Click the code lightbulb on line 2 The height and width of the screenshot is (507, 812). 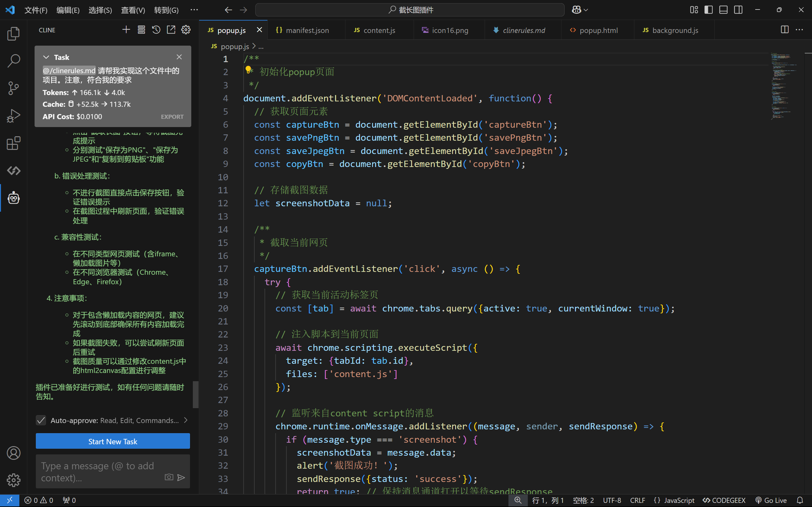[248, 69]
